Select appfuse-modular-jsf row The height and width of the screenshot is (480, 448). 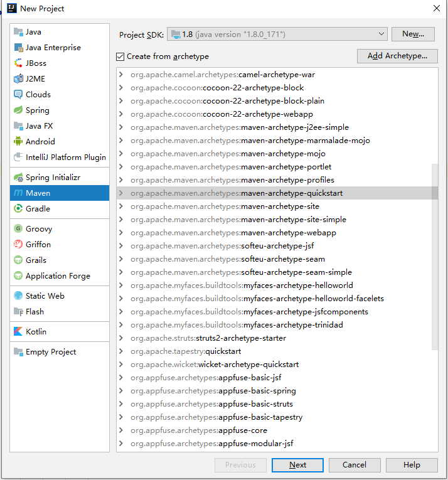(277, 443)
